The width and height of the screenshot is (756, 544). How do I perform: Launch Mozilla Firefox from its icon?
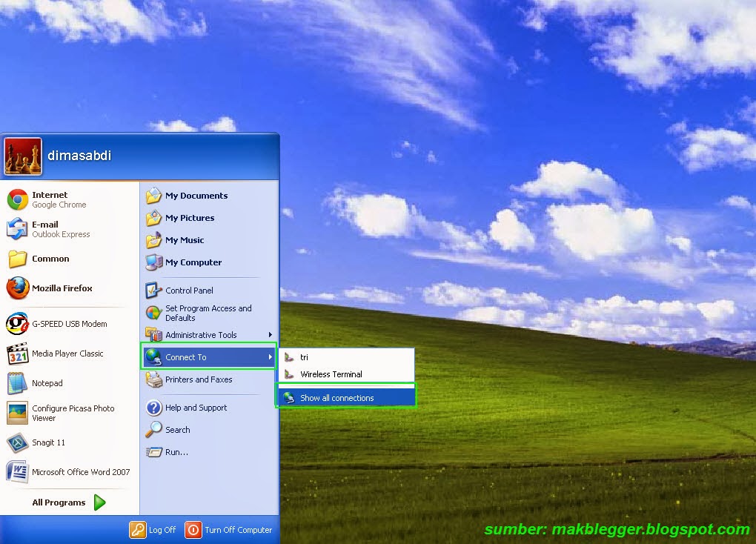click(17, 288)
